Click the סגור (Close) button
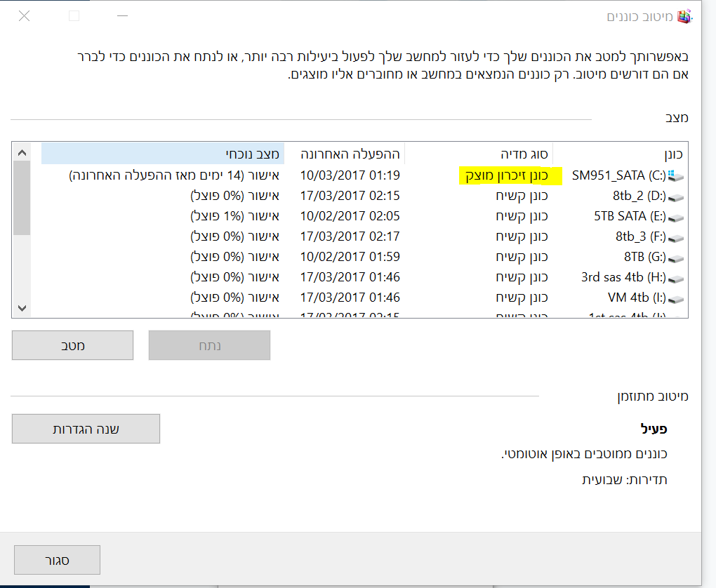Viewport: 716px width, 588px height. pos(57,560)
